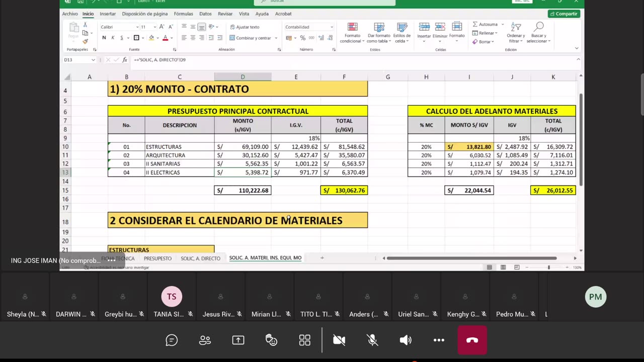Click the Borders icon
This screenshot has height=362, width=644.
pos(136,38)
